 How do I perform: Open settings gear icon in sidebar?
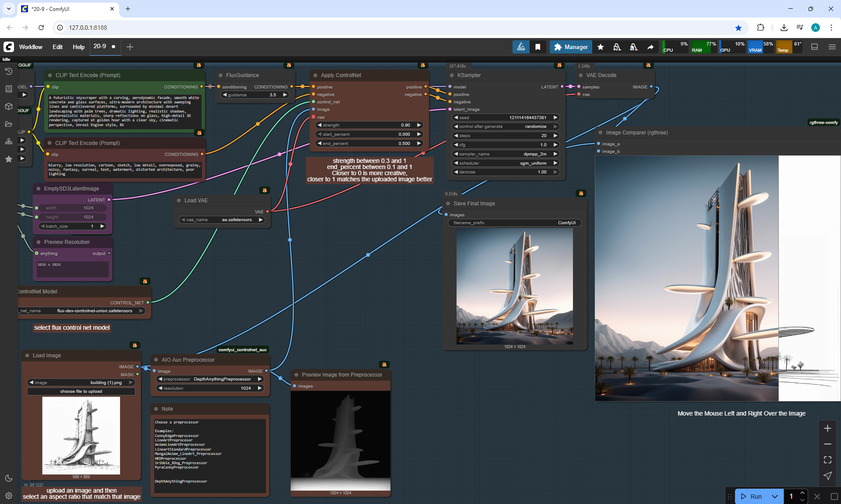click(x=8, y=496)
